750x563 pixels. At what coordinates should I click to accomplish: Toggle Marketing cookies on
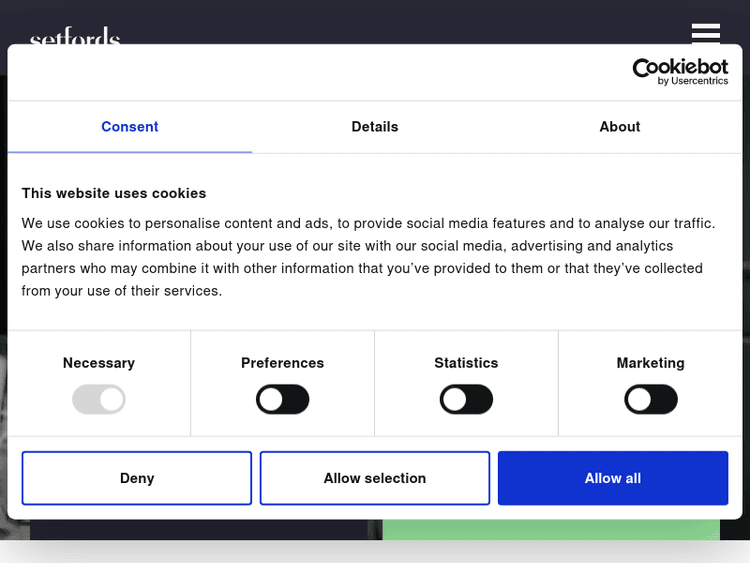tap(650, 400)
